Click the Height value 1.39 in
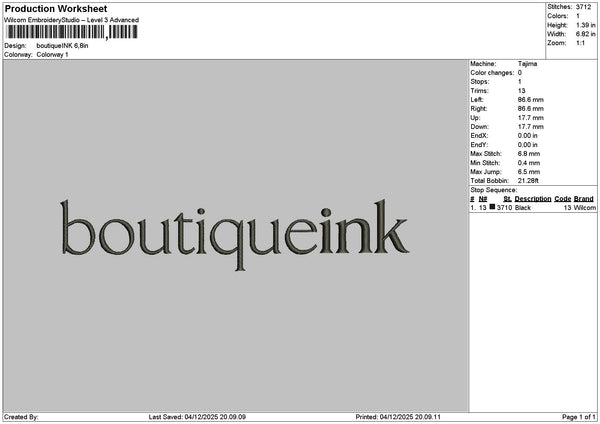Viewport: 600px width, 424px height. coord(585,25)
